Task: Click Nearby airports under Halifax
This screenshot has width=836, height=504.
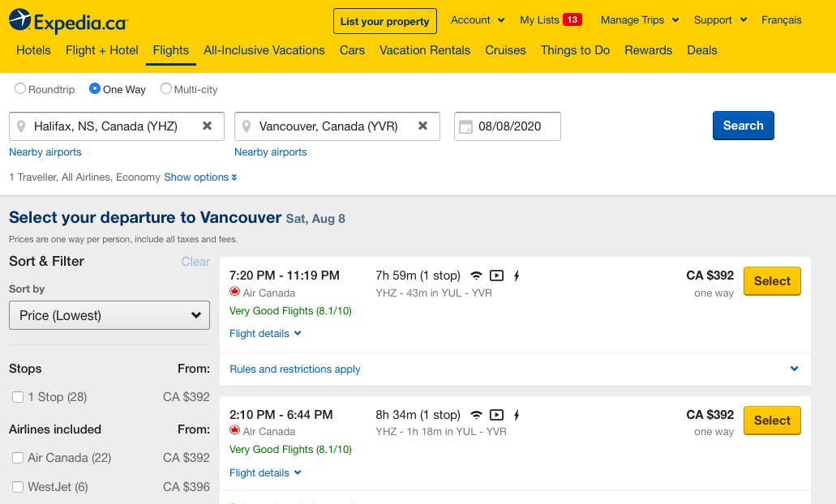Action: point(45,152)
